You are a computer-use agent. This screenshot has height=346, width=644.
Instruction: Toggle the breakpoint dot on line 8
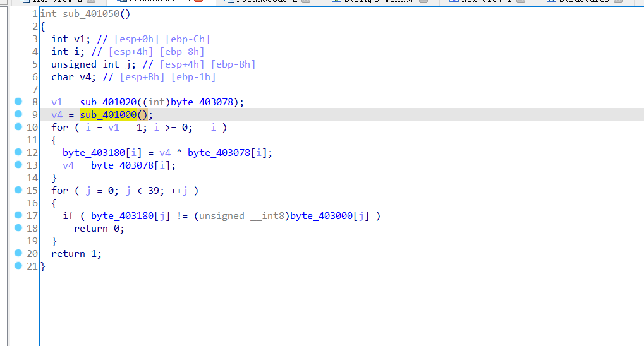18,102
